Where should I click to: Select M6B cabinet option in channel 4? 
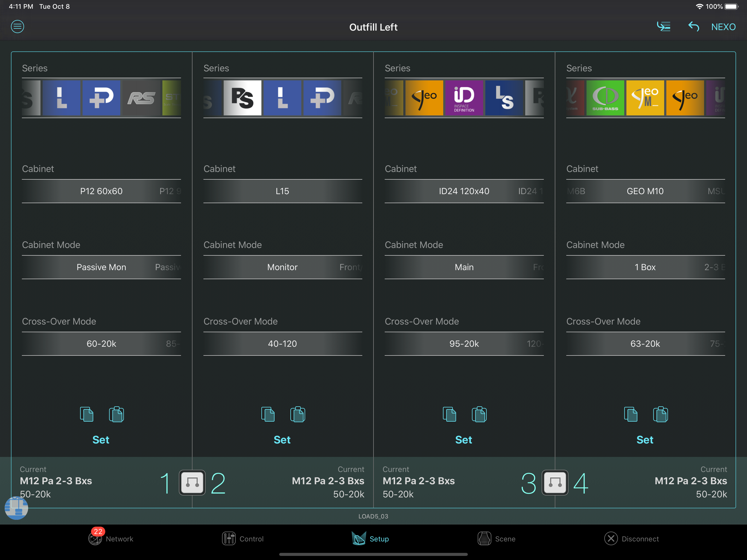pyautogui.click(x=576, y=191)
